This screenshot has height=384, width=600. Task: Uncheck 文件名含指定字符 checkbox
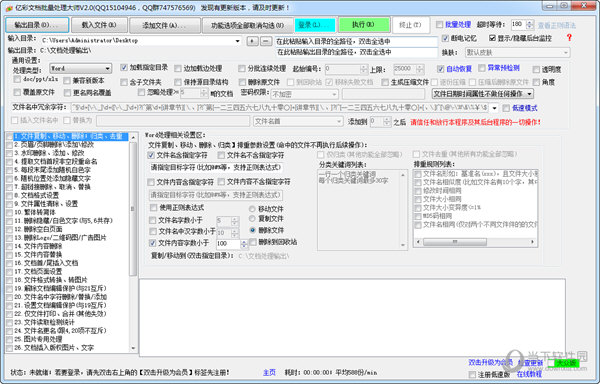151,155
